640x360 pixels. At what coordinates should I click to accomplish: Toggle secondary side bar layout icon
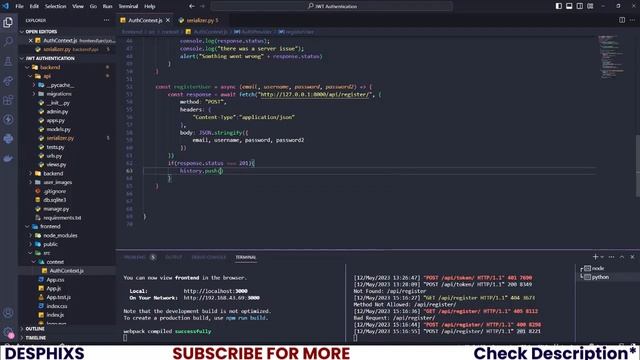[580, 6]
